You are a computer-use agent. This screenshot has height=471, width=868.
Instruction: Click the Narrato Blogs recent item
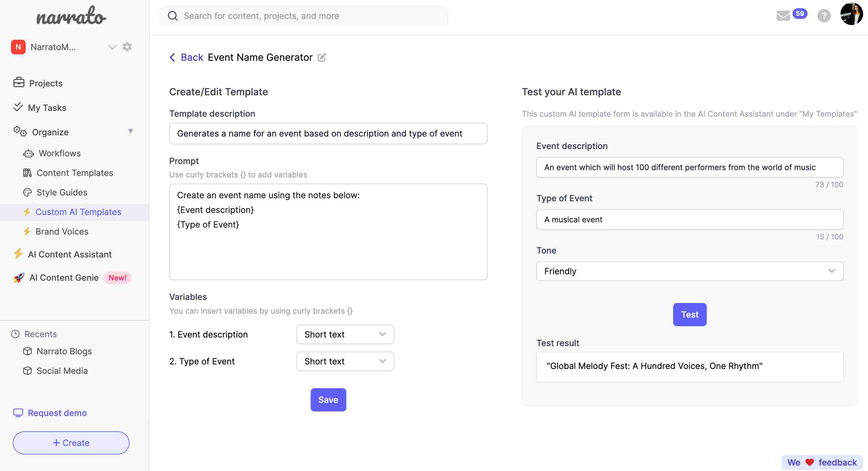[64, 351]
